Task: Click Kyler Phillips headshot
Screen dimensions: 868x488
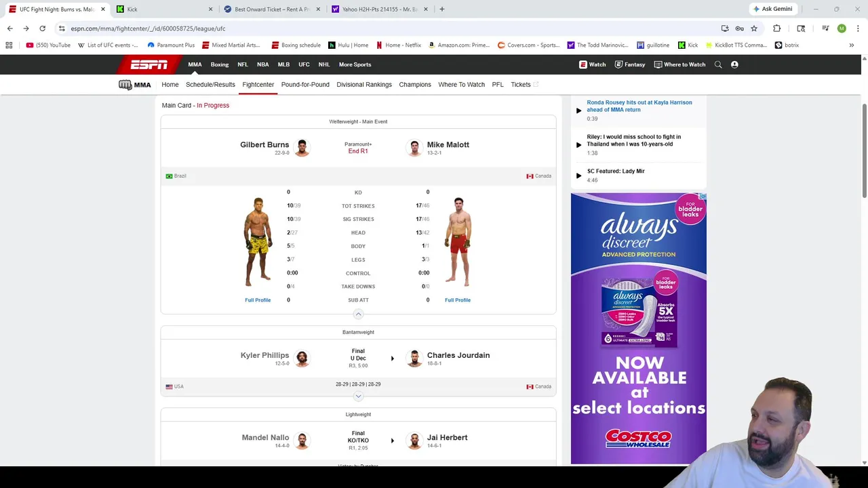Action: coord(302,359)
